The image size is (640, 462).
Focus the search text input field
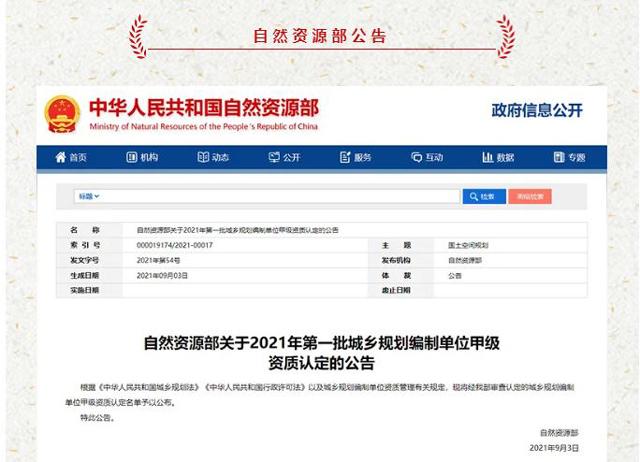280,197
